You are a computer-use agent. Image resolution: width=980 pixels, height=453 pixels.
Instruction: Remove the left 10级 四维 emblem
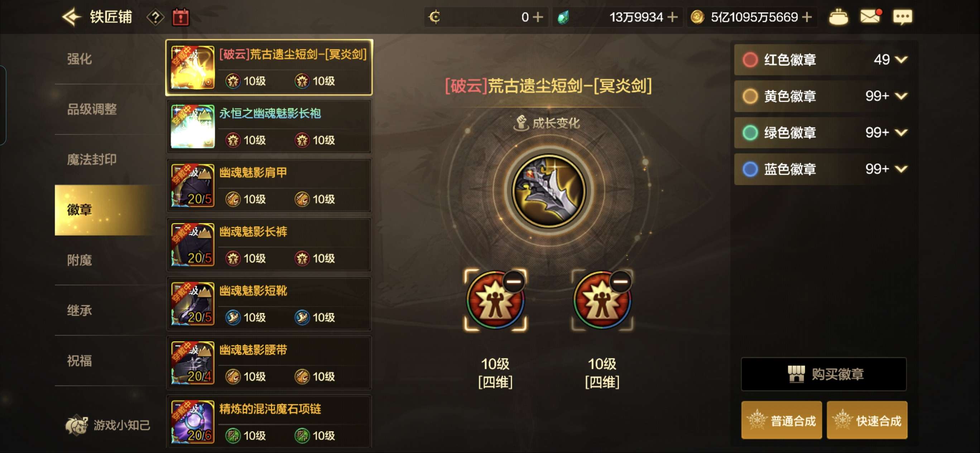(514, 282)
